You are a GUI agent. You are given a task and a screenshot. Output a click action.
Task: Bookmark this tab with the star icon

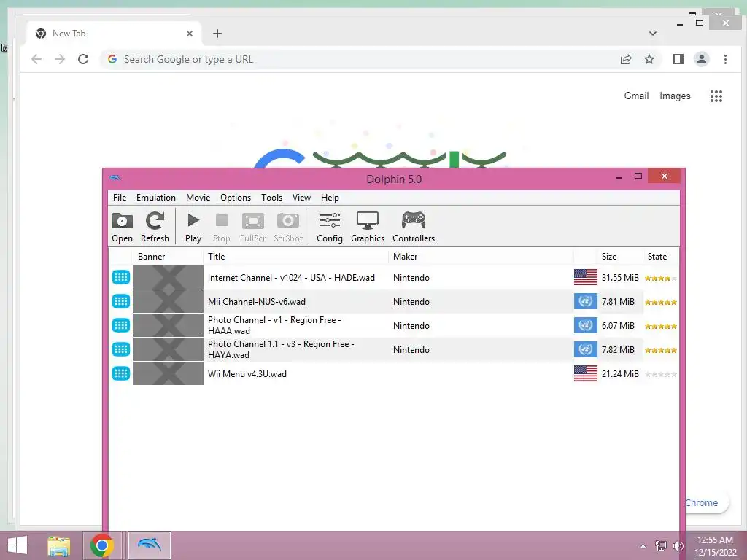pyautogui.click(x=649, y=59)
